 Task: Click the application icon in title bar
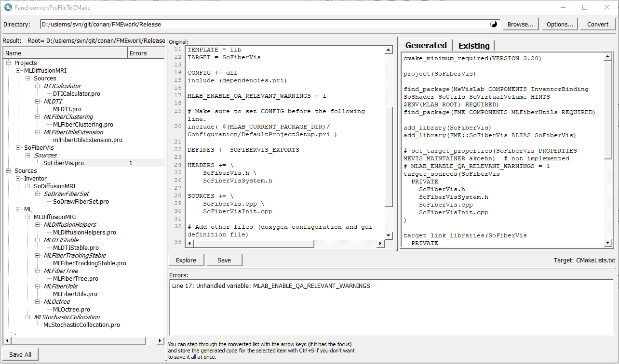[x=8, y=7]
